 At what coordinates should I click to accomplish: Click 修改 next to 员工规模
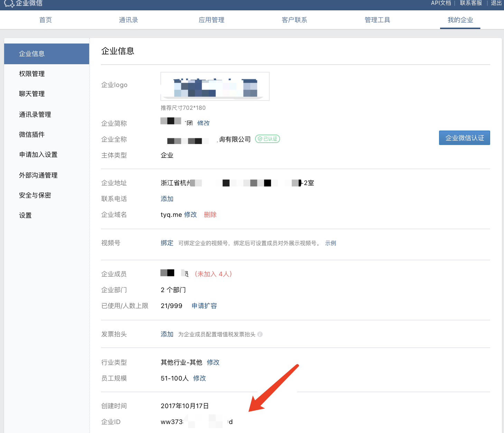pyautogui.click(x=199, y=378)
